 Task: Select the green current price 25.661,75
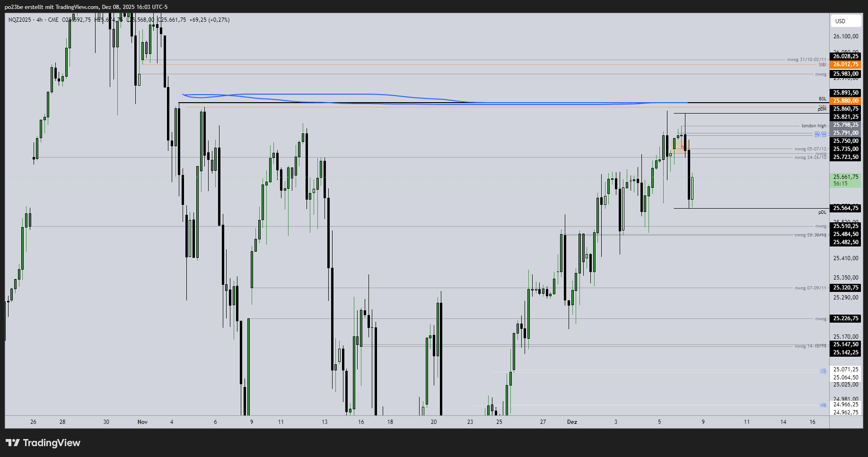(846, 176)
